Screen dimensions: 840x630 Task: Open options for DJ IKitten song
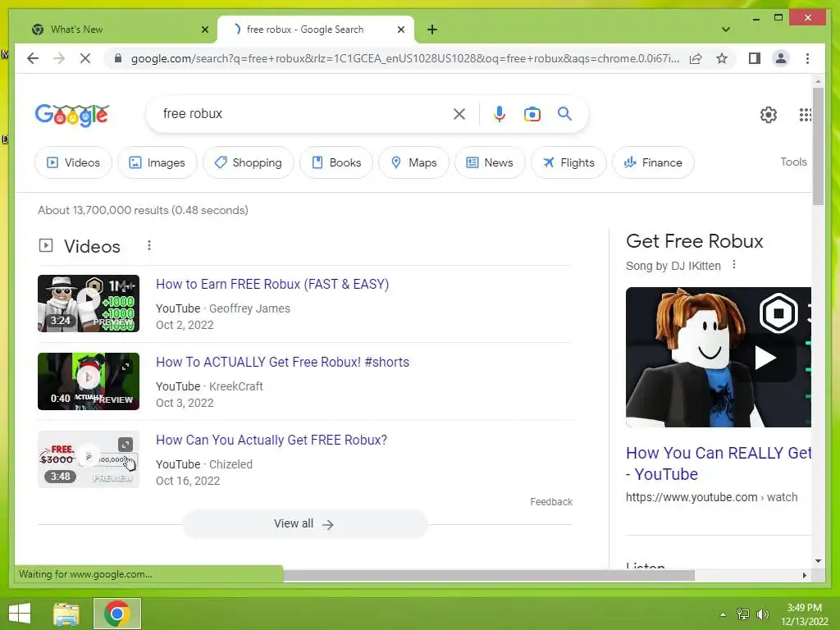pos(734,265)
